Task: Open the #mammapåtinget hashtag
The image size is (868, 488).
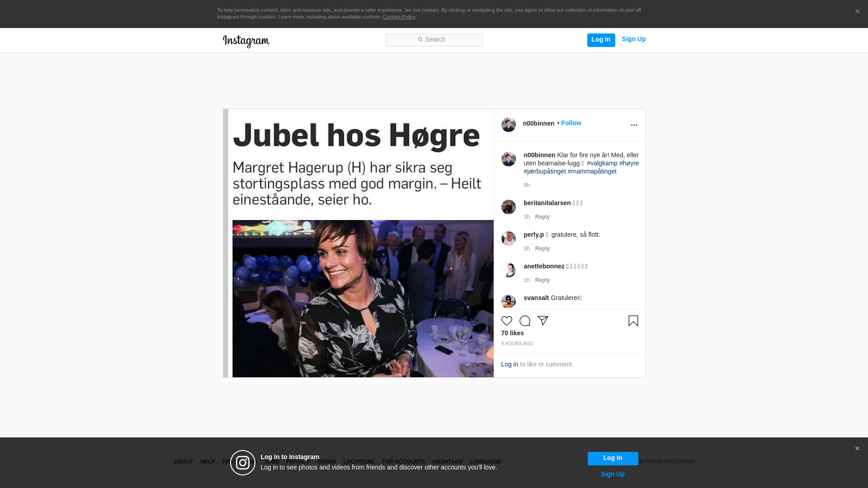Action: point(592,171)
